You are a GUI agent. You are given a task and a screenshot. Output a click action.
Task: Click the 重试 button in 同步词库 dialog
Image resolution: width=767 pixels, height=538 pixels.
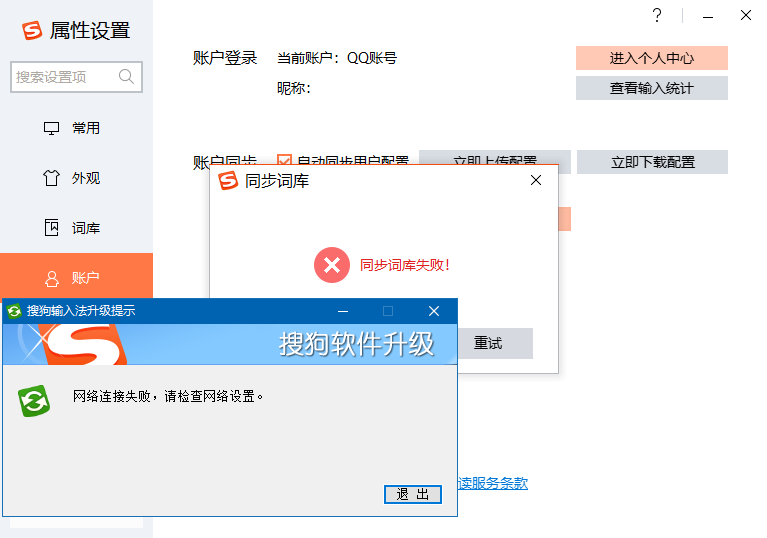click(495, 343)
